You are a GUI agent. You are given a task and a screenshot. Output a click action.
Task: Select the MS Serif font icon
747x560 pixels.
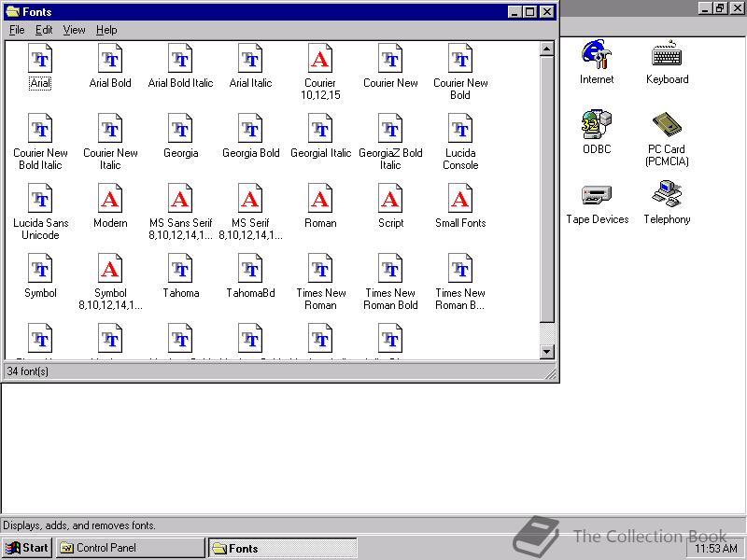coord(250,199)
